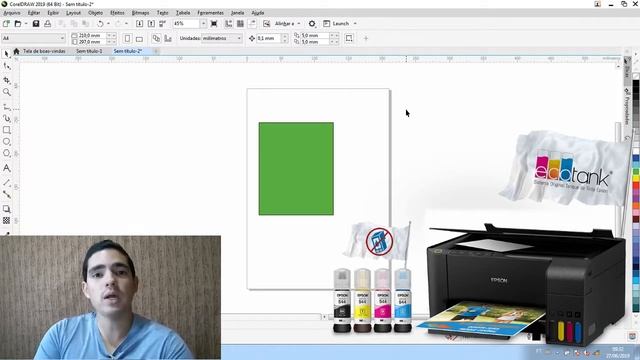
Task: Set page to landscape orientation
Action: coord(139,38)
